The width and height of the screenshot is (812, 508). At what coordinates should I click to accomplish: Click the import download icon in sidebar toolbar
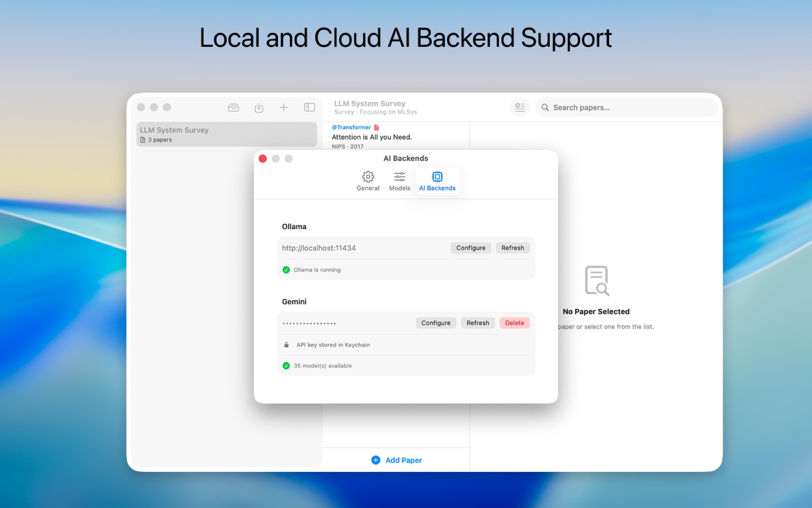point(259,108)
